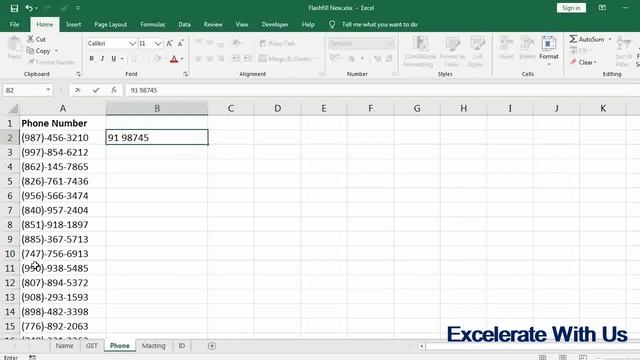Select column C header

pyautogui.click(x=231, y=109)
